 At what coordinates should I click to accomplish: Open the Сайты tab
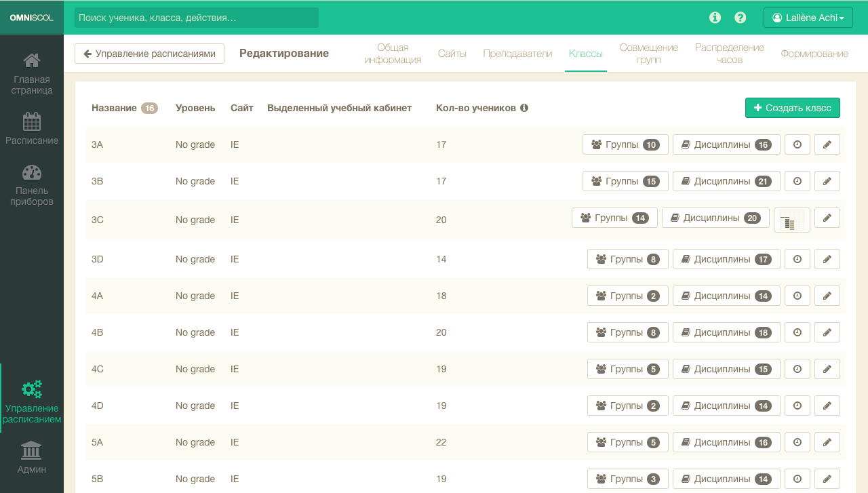pyautogui.click(x=452, y=54)
